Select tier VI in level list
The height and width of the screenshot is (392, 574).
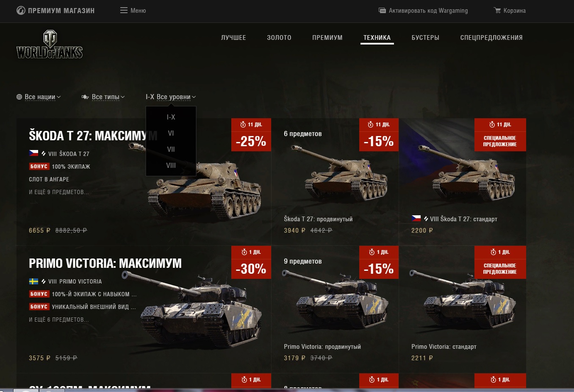(x=171, y=133)
